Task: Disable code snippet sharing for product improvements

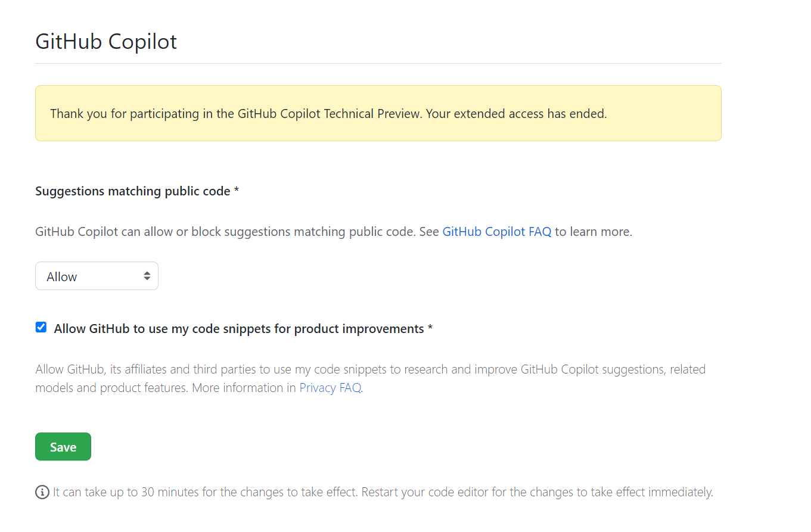Action: tap(41, 326)
